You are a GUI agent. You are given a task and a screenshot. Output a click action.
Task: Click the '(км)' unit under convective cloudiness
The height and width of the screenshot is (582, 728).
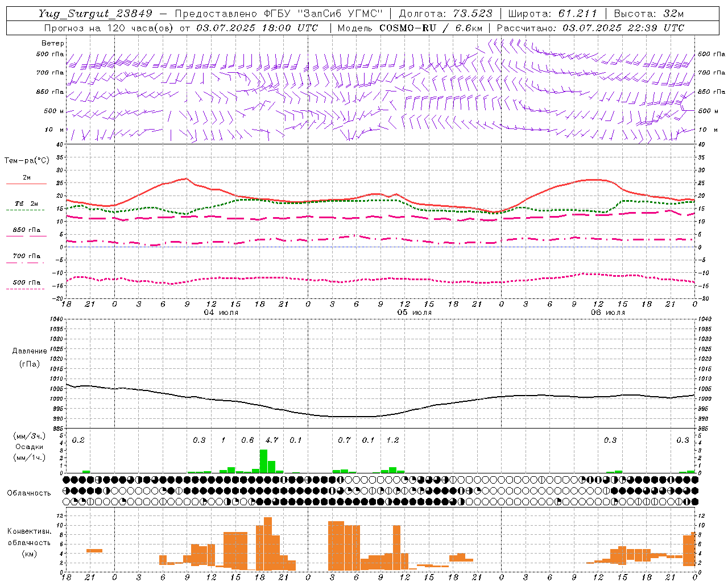coord(30,554)
